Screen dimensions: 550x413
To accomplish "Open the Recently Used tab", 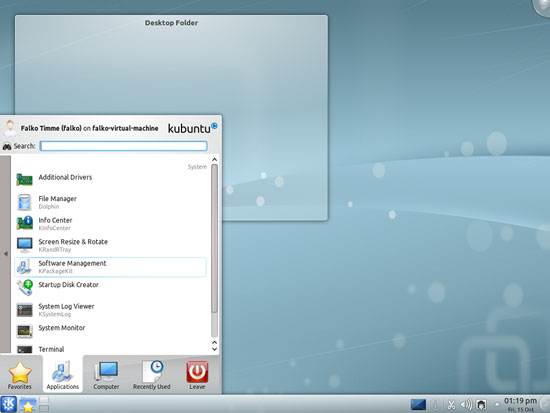I will pyautogui.click(x=152, y=375).
